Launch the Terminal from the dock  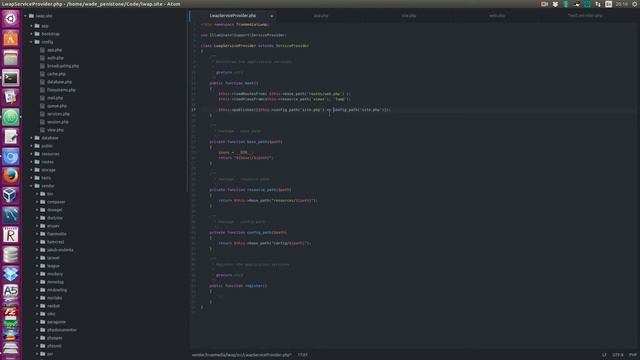(x=11, y=78)
